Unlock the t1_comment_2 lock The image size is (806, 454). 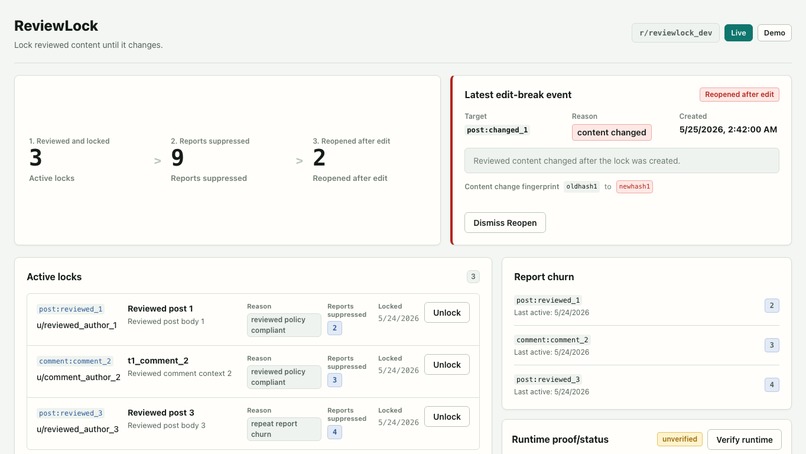pos(447,365)
